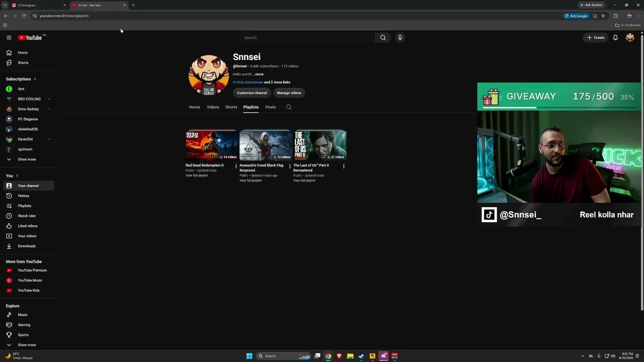The height and width of the screenshot is (362, 644).
Task: Switch to the channel Videos tab
Action: point(213,107)
